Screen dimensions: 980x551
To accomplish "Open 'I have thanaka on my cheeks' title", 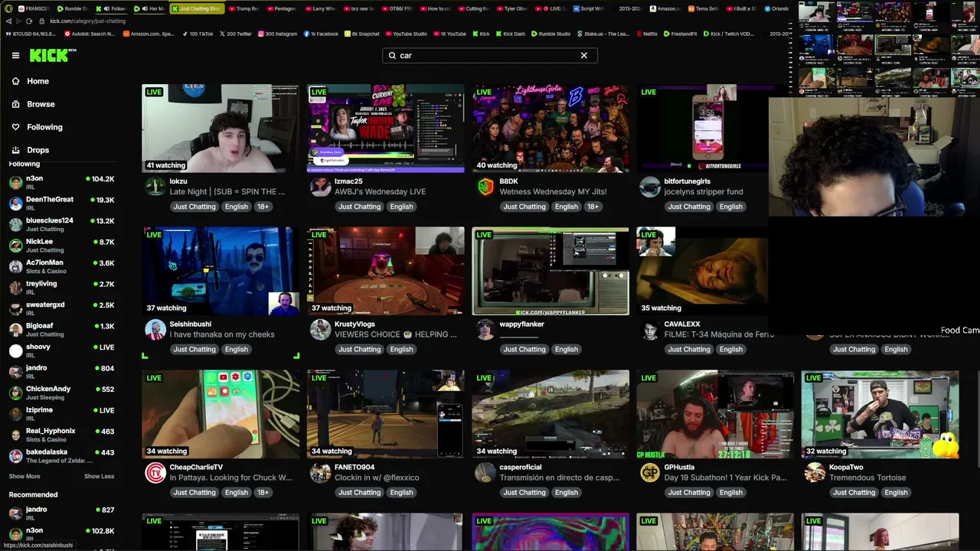I will pyautogui.click(x=222, y=334).
